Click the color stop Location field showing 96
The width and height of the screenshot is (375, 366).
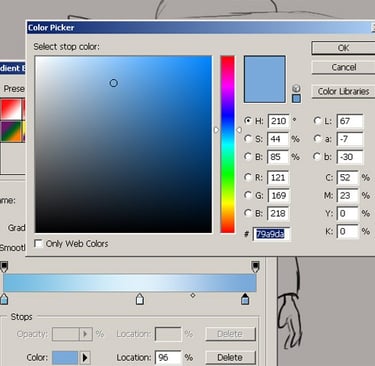[168, 357]
